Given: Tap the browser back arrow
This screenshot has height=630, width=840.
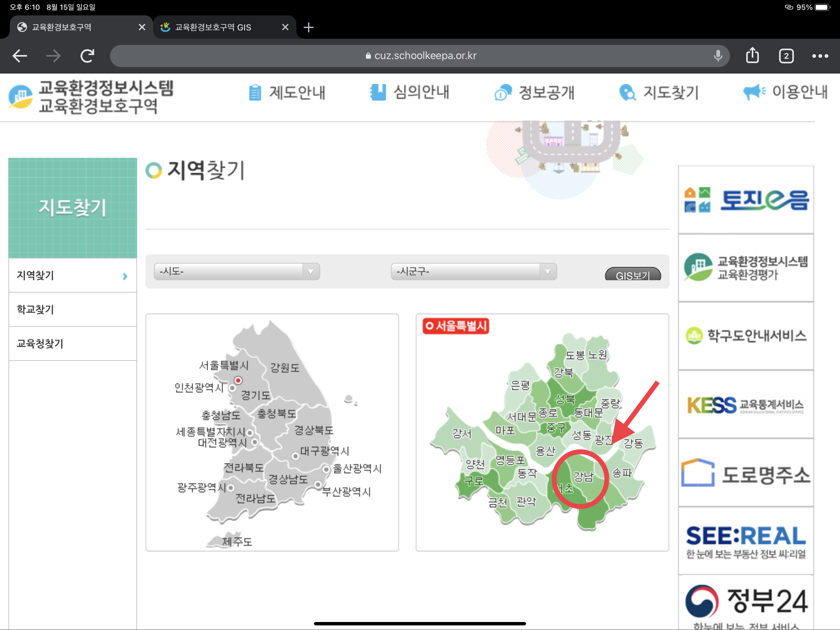Looking at the screenshot, I should pyautogui.click(x=20, y=56).
